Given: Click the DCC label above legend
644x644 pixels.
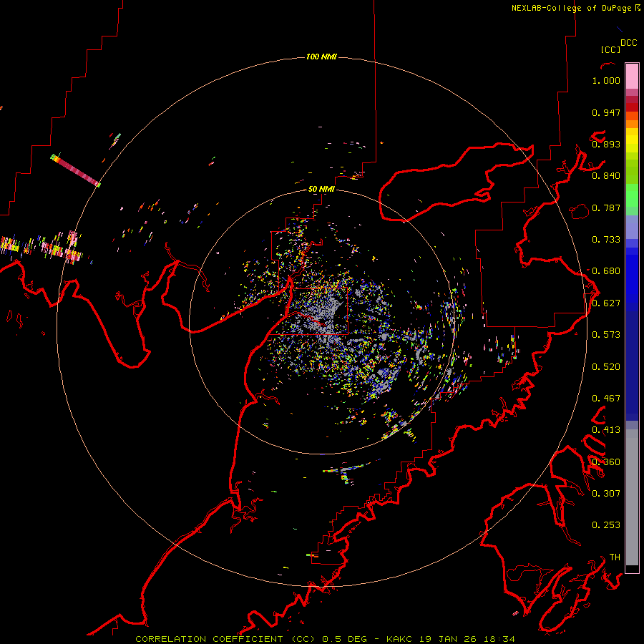Looking at the screenshot, I should (x=629, y=43).
